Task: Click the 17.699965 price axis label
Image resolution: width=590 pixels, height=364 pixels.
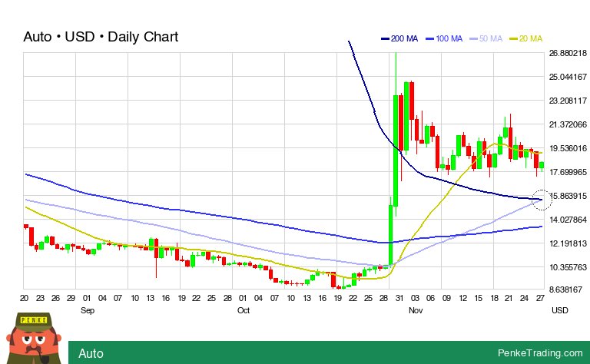Action: (568, 172)
